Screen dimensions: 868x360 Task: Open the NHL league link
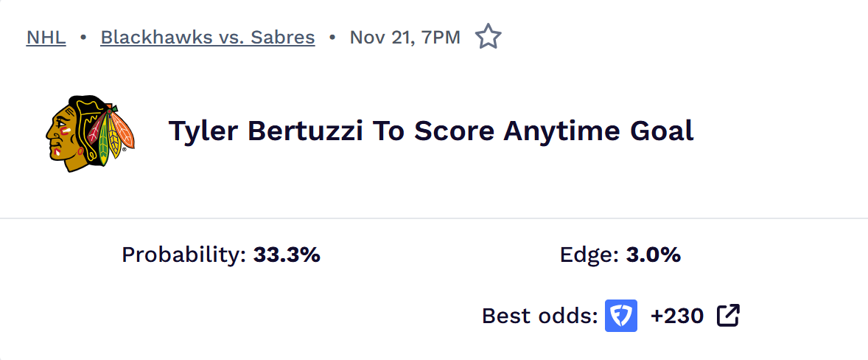46,37
